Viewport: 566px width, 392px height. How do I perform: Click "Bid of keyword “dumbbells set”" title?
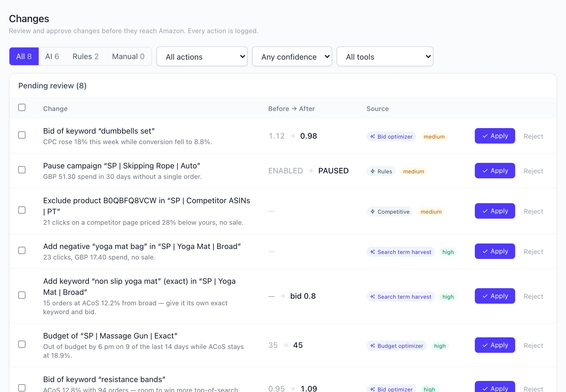99,131
